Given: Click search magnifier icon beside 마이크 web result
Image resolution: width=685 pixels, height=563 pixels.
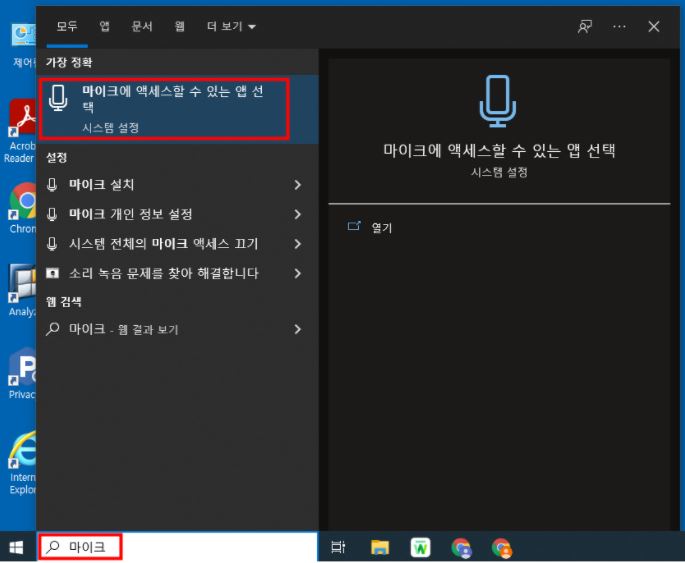Looking at the screenshot, I should pos(52,328).
